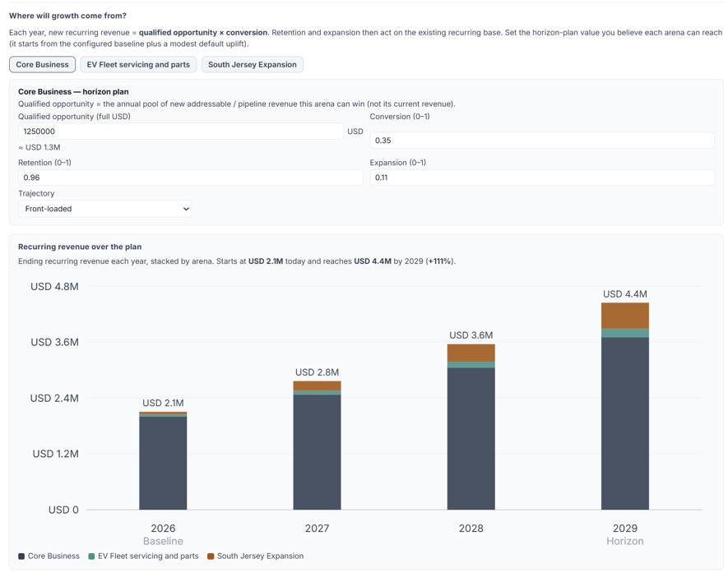The image size is (728, 577).
Task: Open the Trajectory dropdown set to Front-loaded
Action: (105, 209)
